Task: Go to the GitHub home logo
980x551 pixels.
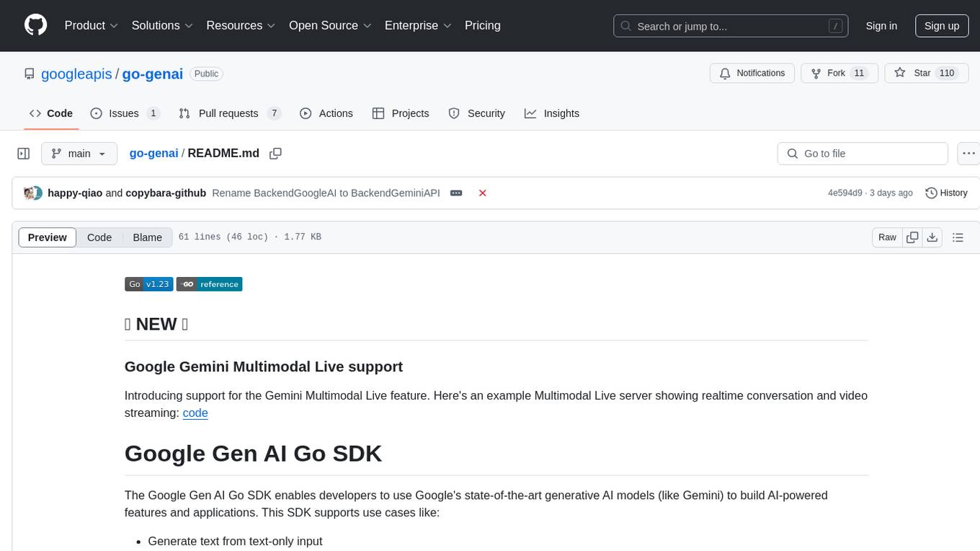Action: coord(35,25)
